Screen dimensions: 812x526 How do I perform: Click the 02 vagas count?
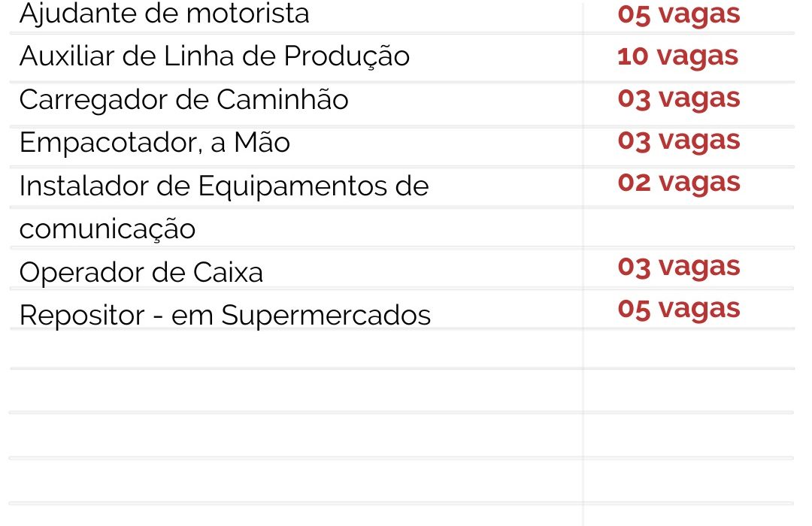(678, 183)
